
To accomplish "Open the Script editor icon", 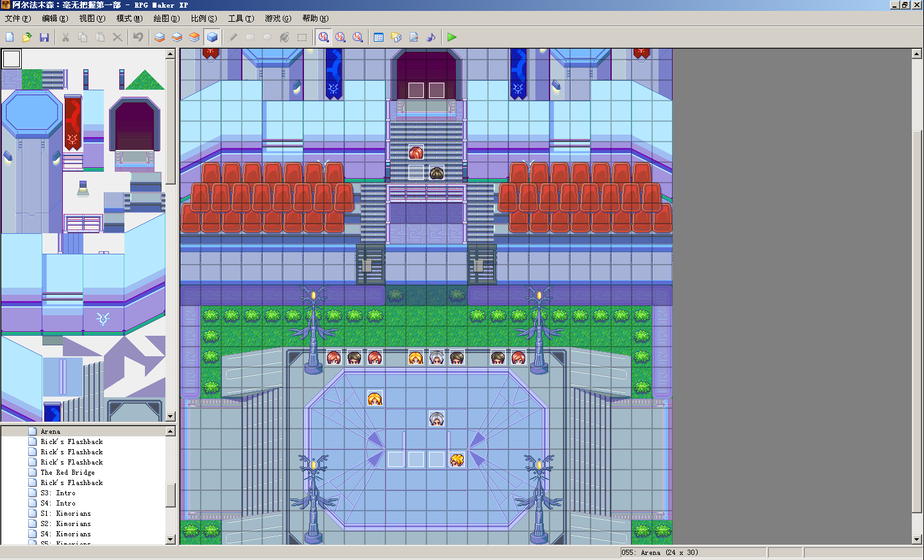I will click(x=414, y=37).
